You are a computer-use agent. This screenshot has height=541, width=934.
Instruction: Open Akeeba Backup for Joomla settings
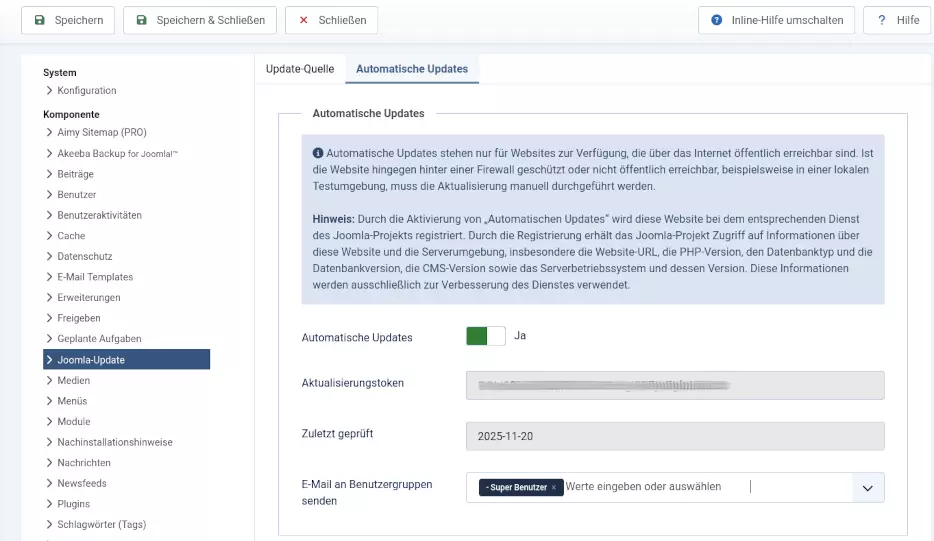(117, 153)
